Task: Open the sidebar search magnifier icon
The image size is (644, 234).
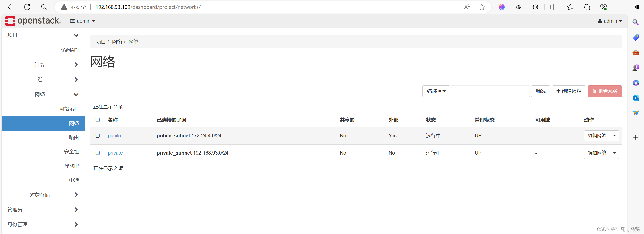Action: (636, 22)
